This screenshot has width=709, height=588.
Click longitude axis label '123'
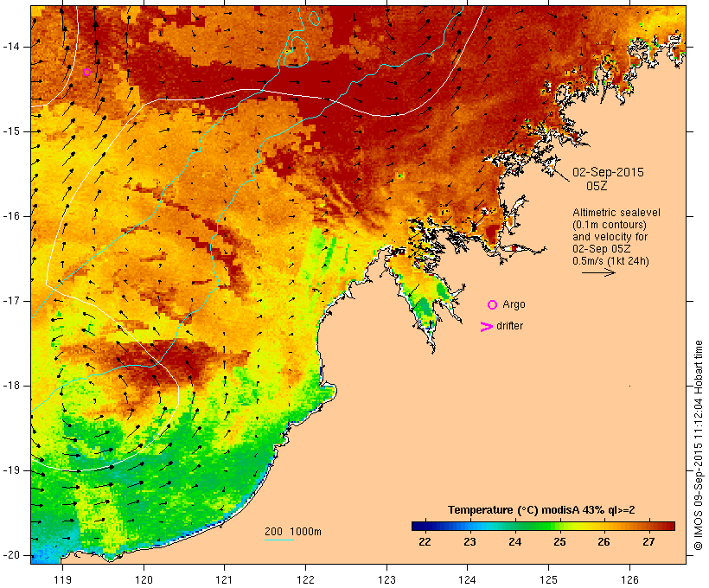[x=386, y=580]
